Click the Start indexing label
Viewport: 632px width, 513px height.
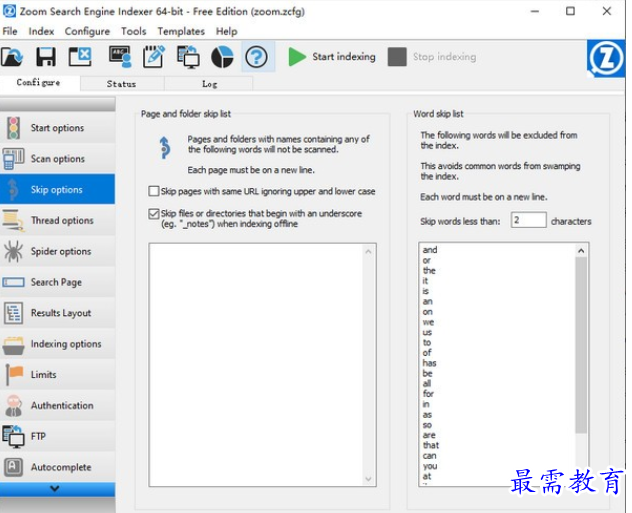[x=344, y=57]
